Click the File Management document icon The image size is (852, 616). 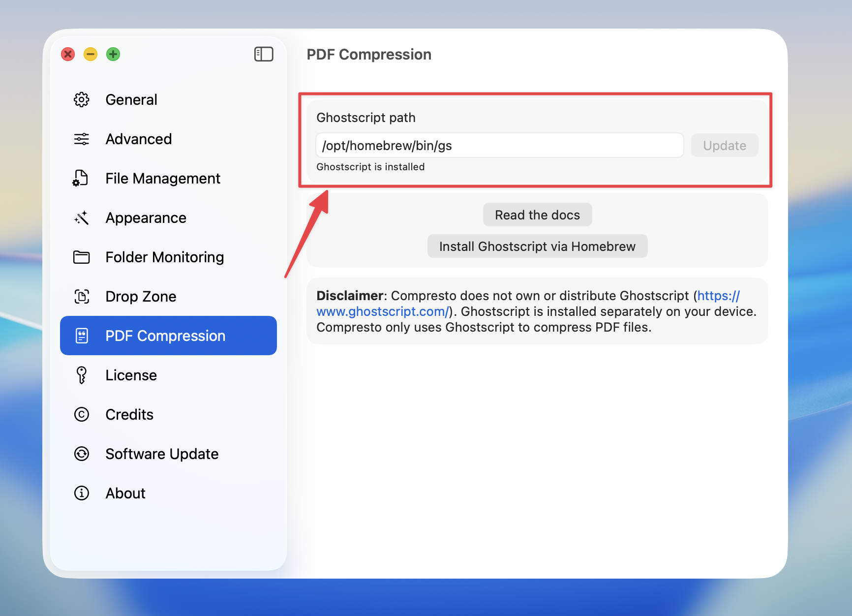point(81,178)
